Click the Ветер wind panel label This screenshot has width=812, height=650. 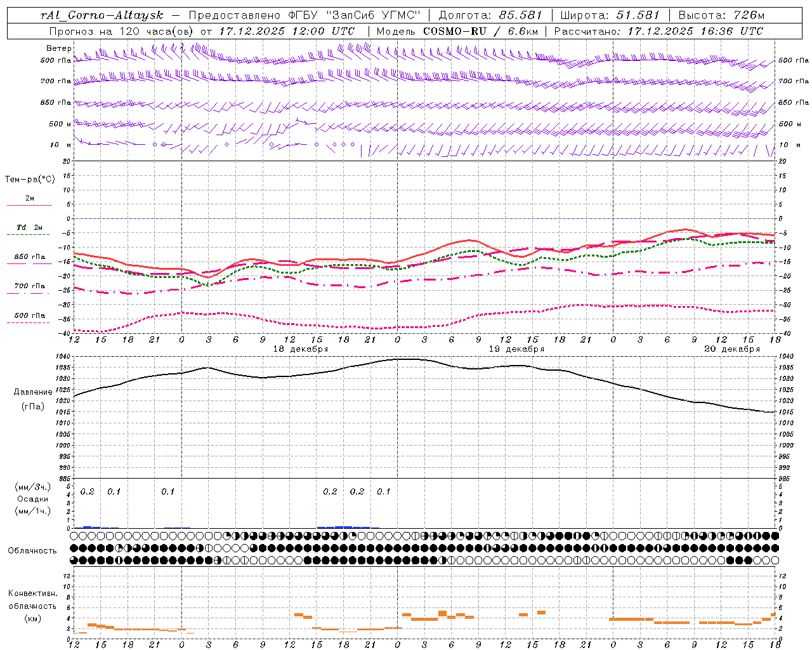58,48
